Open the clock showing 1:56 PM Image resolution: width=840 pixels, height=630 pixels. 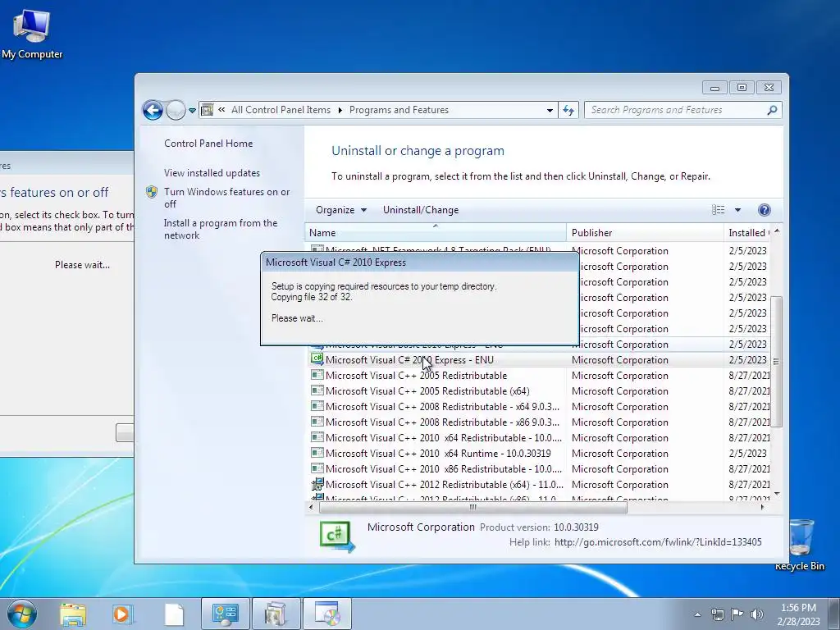[798, 614]
